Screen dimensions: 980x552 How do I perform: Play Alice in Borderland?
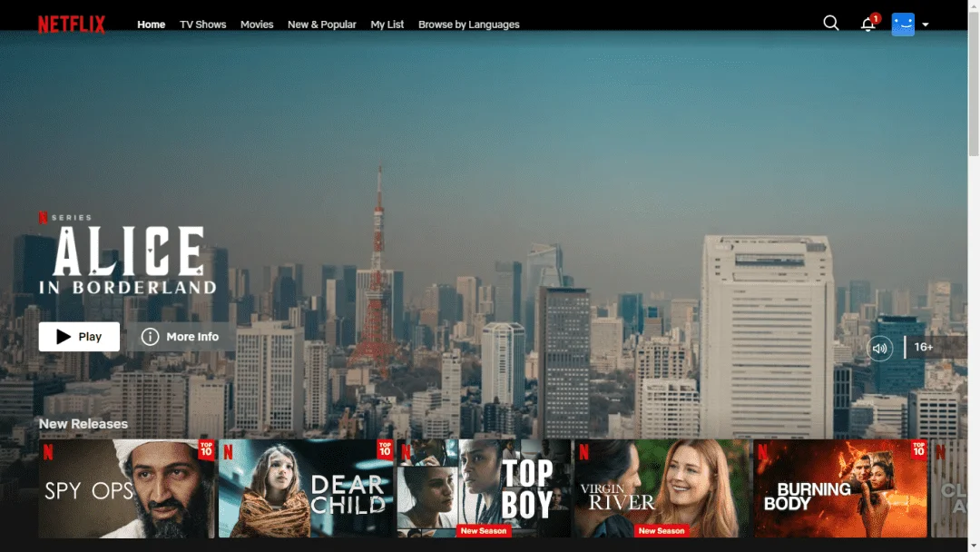tap(79, 336)
